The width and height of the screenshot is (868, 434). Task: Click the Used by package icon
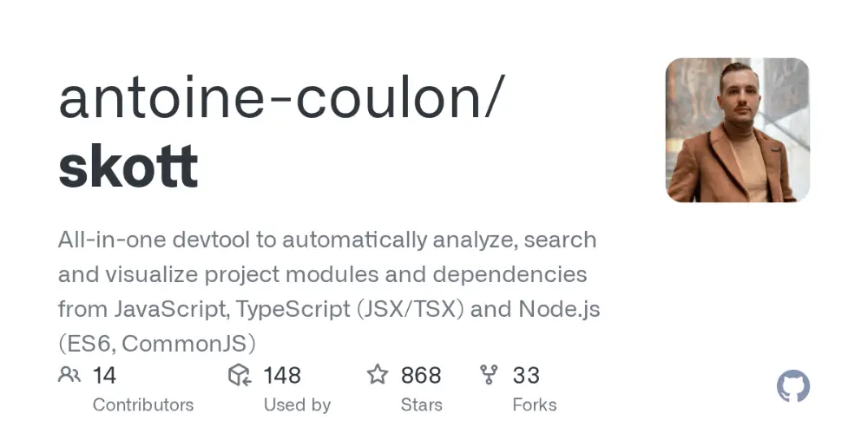[x=240, y=375]
